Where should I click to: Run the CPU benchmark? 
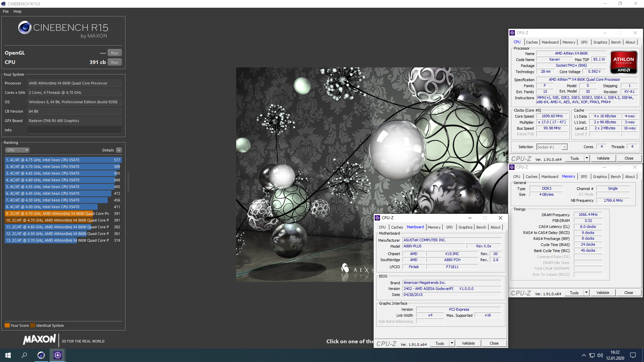pyautogui.click(x=114, y=62)
